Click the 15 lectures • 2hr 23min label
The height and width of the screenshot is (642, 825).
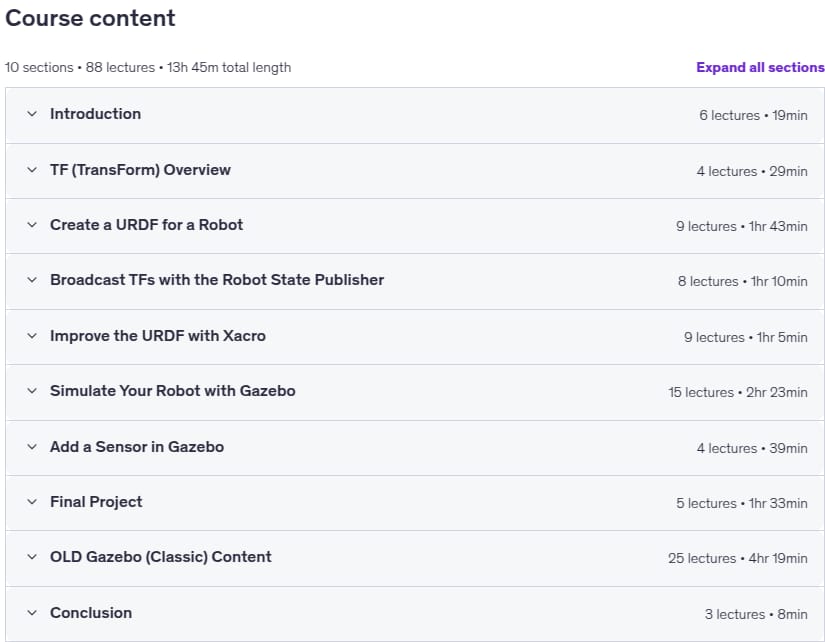[x=738, y=392]
